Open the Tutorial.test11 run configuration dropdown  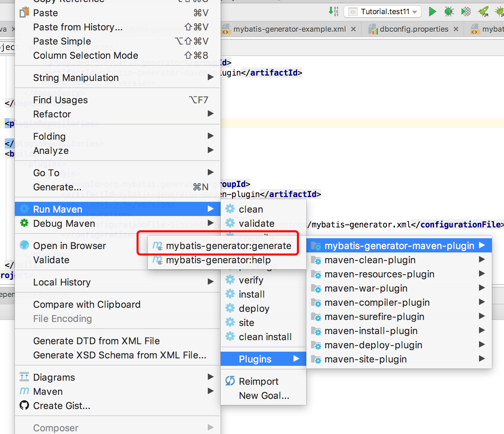click(x=383, y=12)
